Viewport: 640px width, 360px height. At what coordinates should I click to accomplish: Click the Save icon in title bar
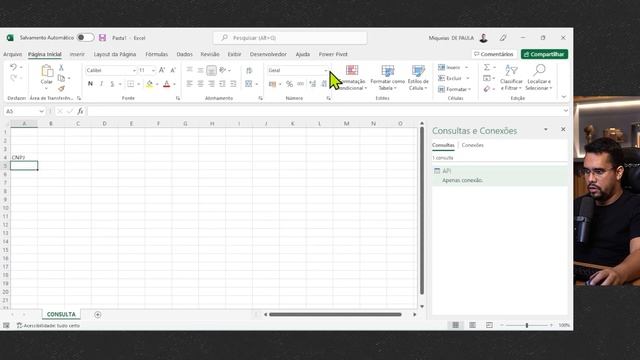pyautogui.click(x=102, y=38)
